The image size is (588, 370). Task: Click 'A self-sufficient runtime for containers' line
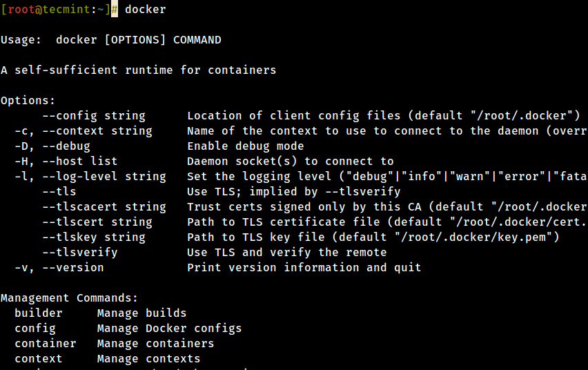pos(138,70)
